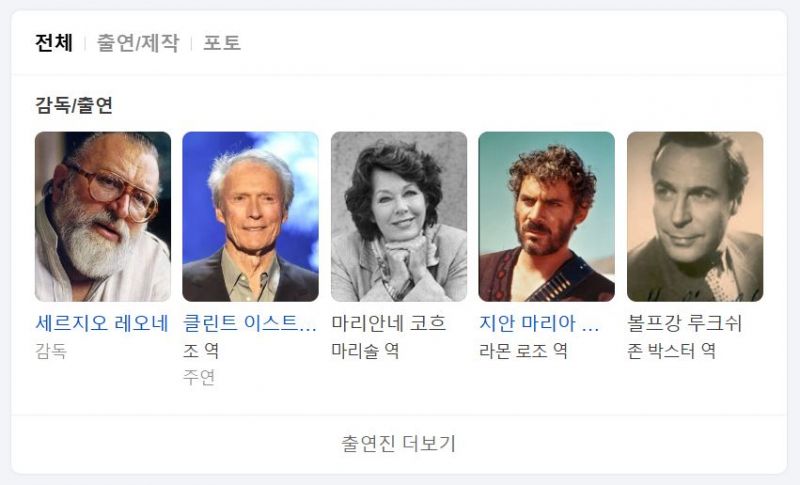Image resolution: width=800 pixels, height=485 pixels.
Task: Click the photo above 세르지오 레오네
Action: click(x=103, y=217)
